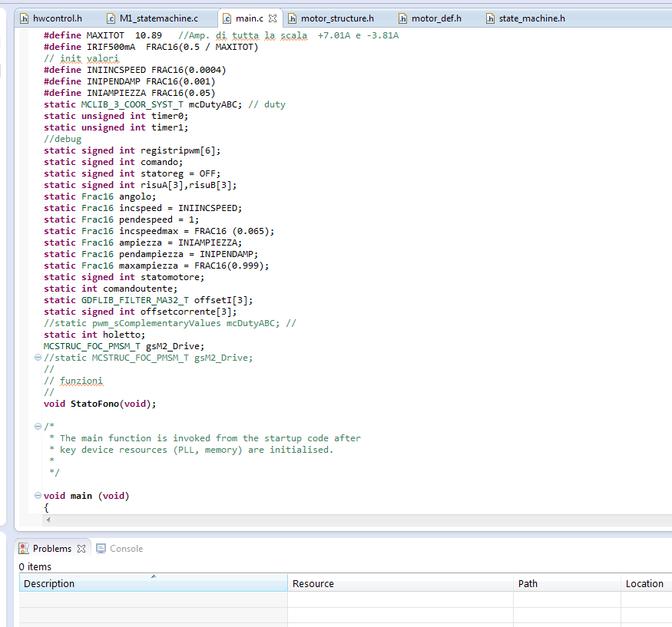Image resolution: width=672 pixels, height=627 pixels.
Task: Sort problems by Resource column
Action: coord(400,583)
